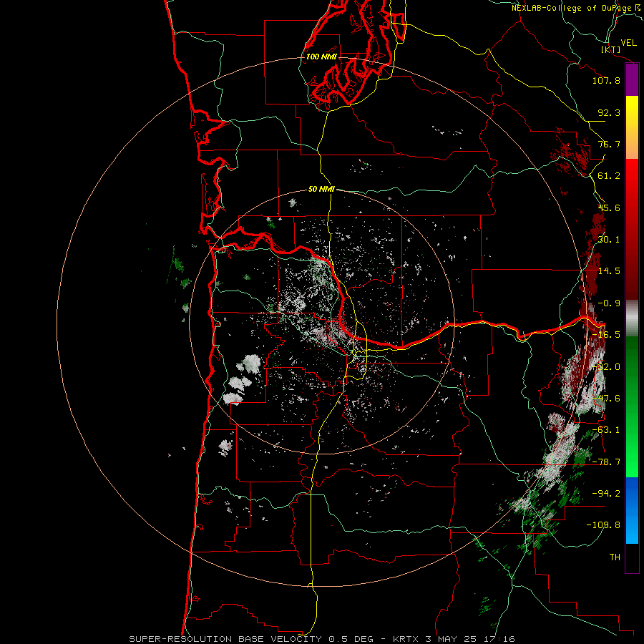The image size is (644, 644).
Task: Click the -0.9 legend value
Action: pos(609,303)
